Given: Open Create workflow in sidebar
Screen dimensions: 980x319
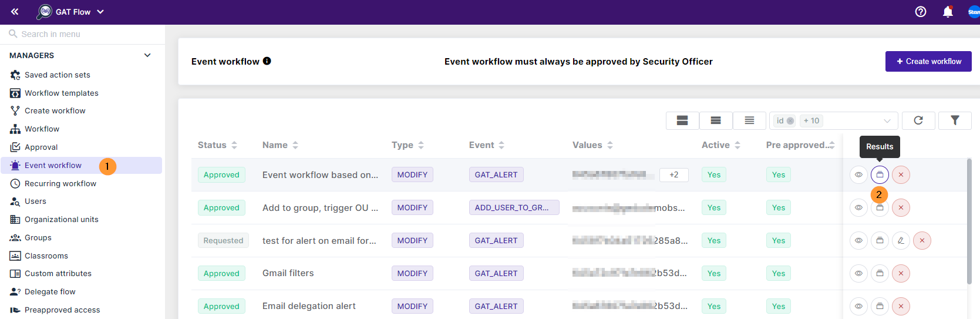Looking at the screenshot, I should pyautogui.click(x=55, y=110).
